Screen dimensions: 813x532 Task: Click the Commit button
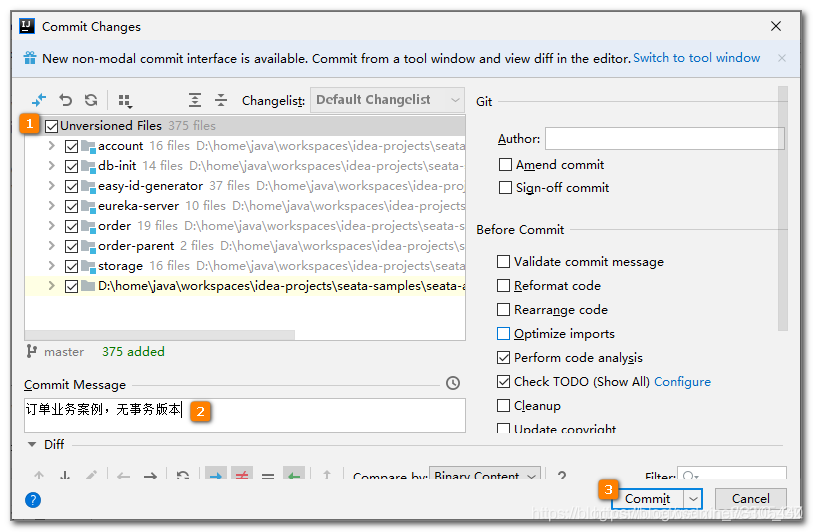point(648,499)
